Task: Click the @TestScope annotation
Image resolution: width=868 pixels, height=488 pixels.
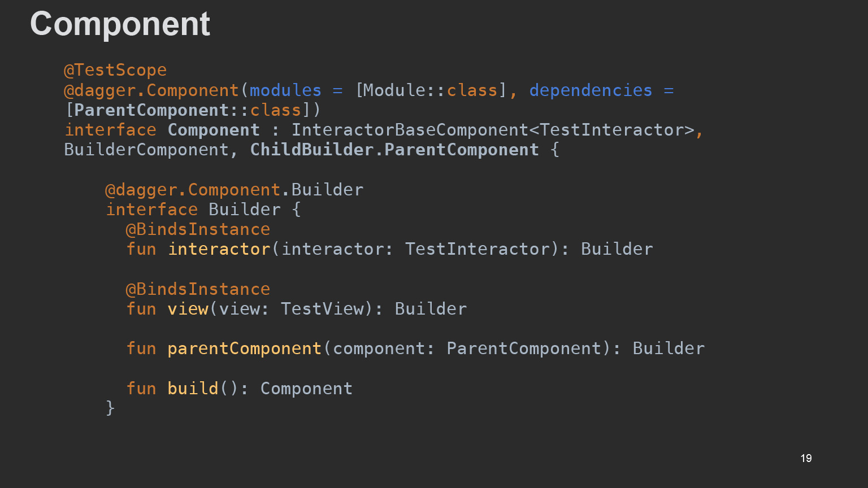Action: click(x=115, y=70)
